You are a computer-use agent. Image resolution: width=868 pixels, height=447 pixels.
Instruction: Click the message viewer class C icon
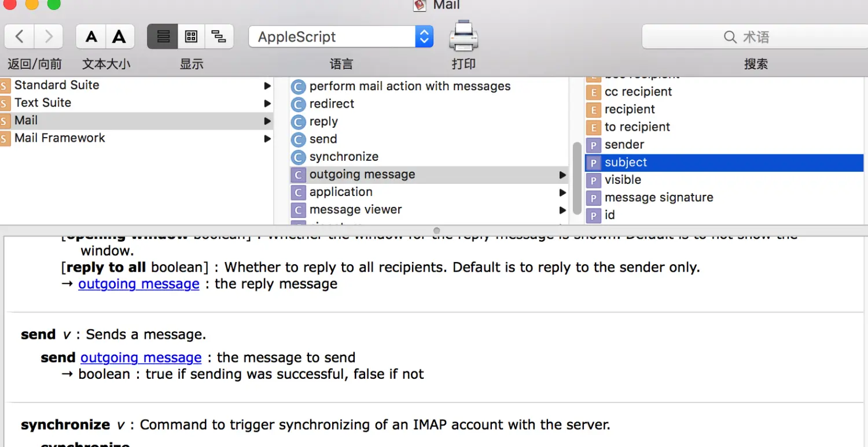pyautogui.click(x=298, y=210)
